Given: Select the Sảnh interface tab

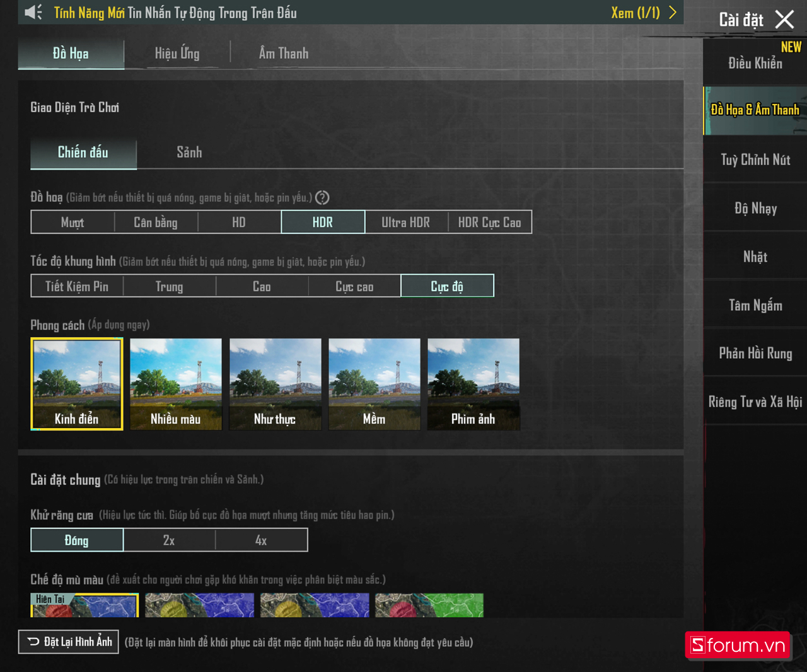Looking at the screenshot, I should coord(189,153).
